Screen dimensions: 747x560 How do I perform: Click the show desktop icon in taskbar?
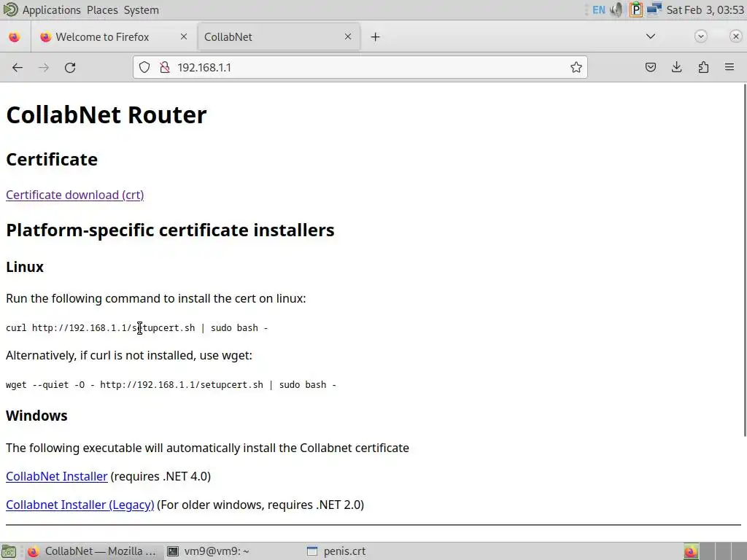click(x=9, y=551)
